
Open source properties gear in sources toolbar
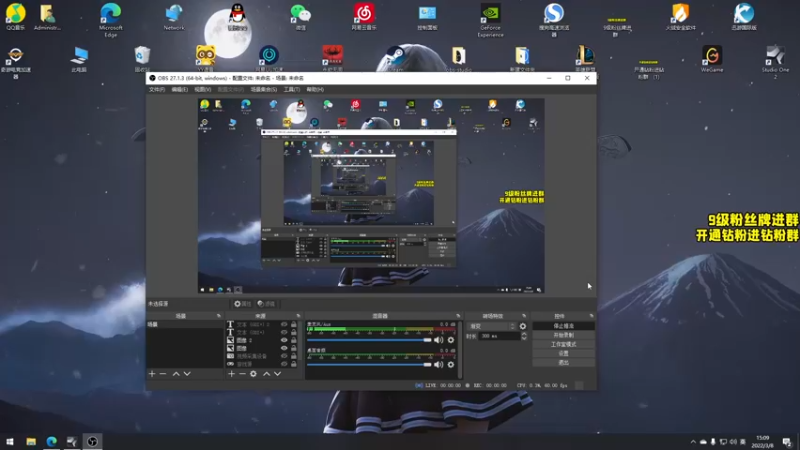tap(254, 374)
